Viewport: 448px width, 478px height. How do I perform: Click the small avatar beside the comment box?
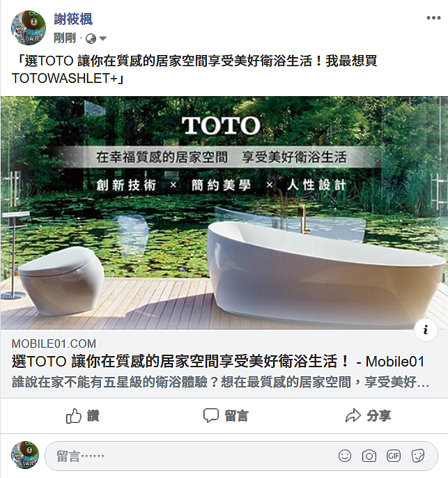click(x=25, y=455)
